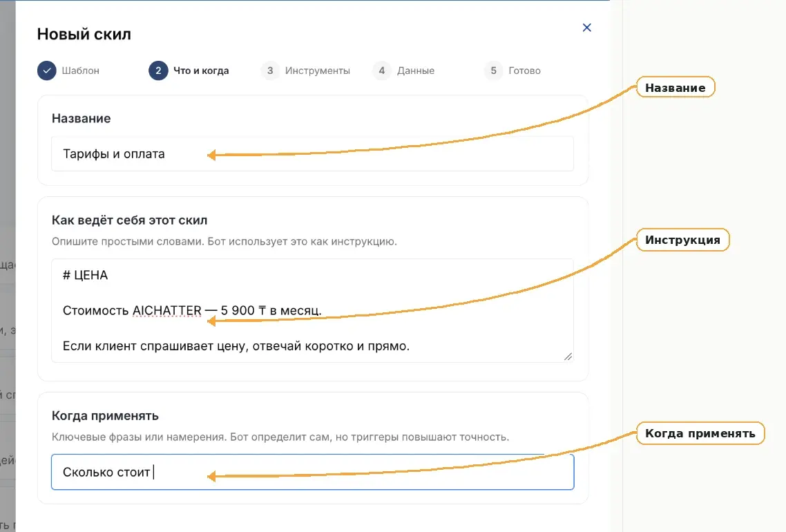Image resolution: width=786 pixels, height=532 pixels.
Task: Click the # ЦЕНА heading line in textarea
Action: click(85, 275)
